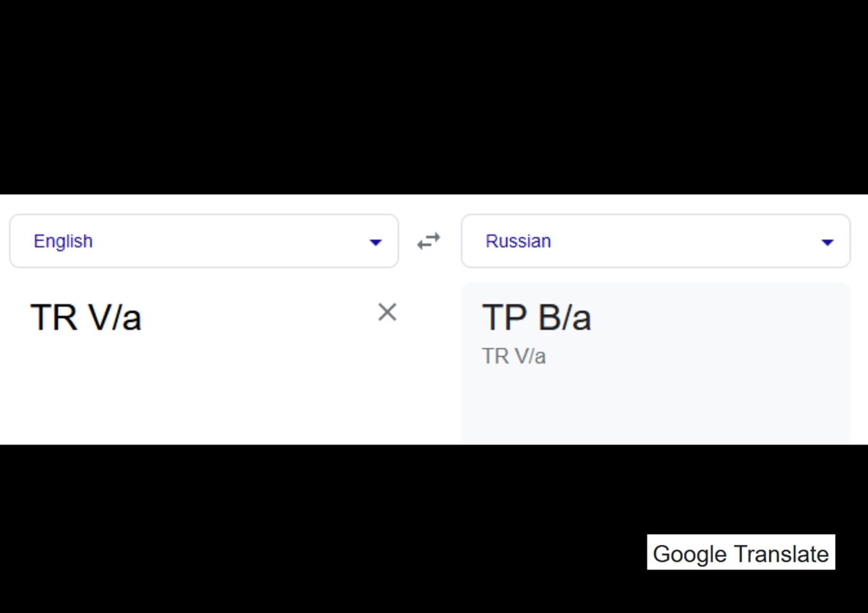Place cursor after "V/a" in source box
This screenshot has width=868, height=613.
[x=142, y=317]
